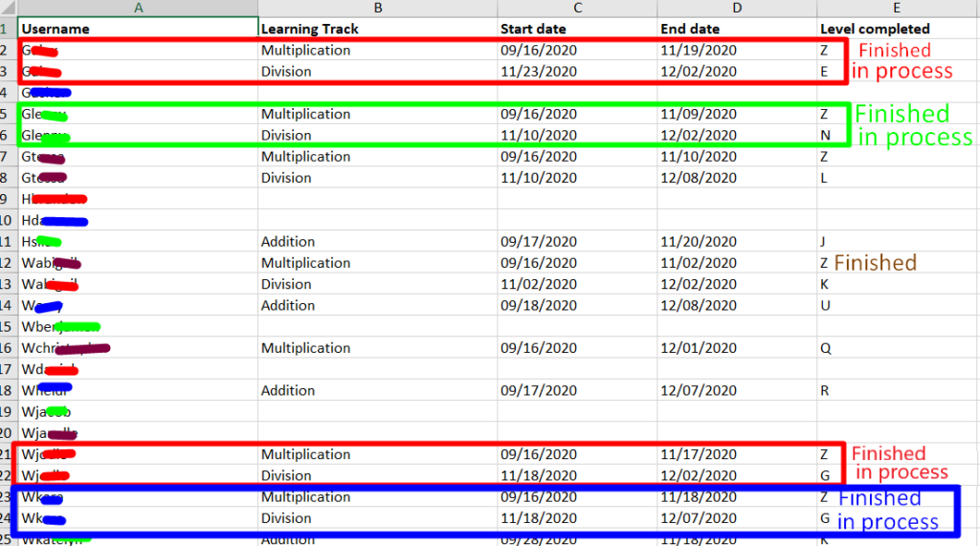Select Division cell in row 8

[x=377, y=178]
